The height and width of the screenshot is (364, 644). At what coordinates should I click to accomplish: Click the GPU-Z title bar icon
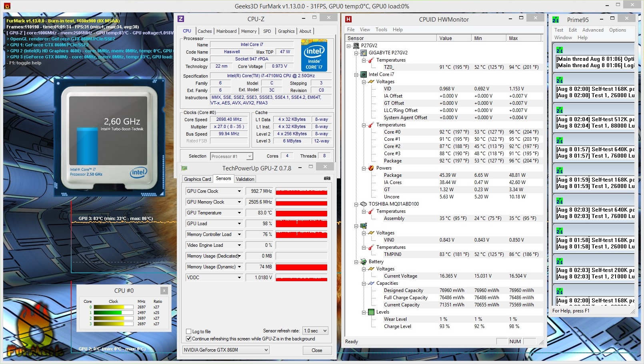pos(184,168)
